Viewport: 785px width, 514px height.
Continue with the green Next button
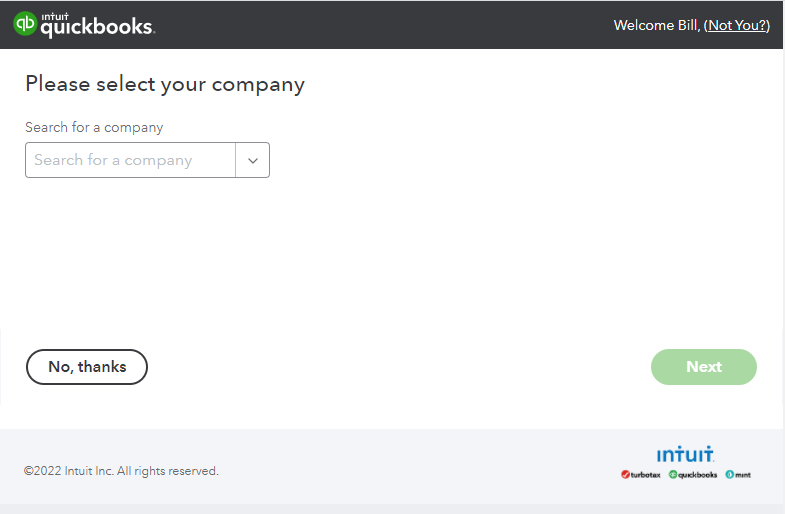pos(703,367)
